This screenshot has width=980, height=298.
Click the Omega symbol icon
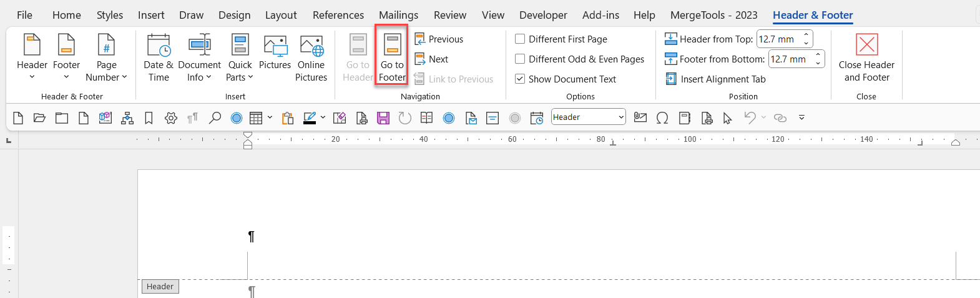pos(662,117)
